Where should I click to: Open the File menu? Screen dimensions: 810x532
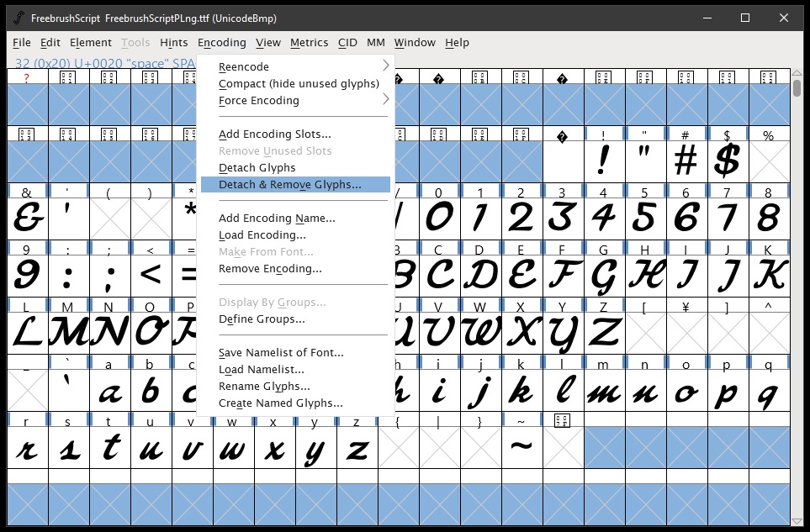[x=22, y=43]
